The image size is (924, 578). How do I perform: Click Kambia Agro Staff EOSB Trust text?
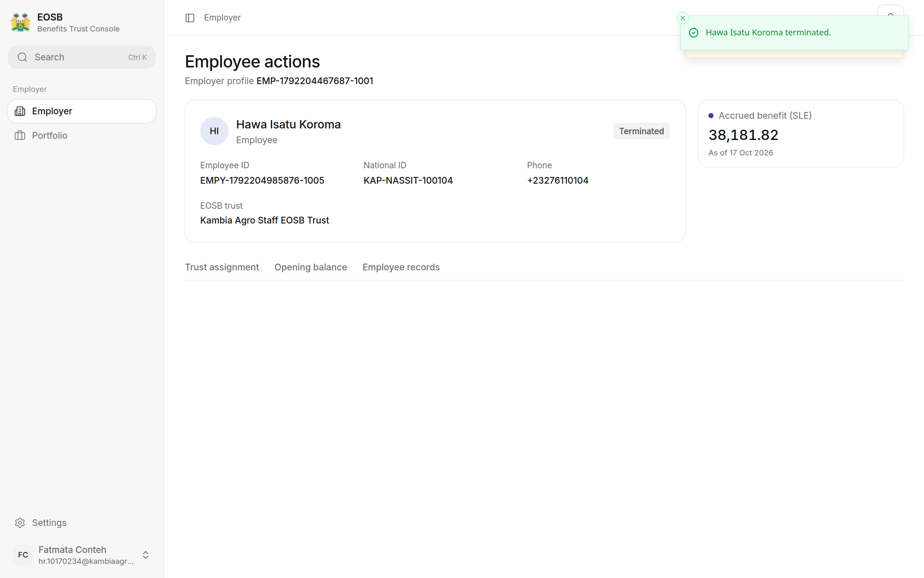click(264, 220)
